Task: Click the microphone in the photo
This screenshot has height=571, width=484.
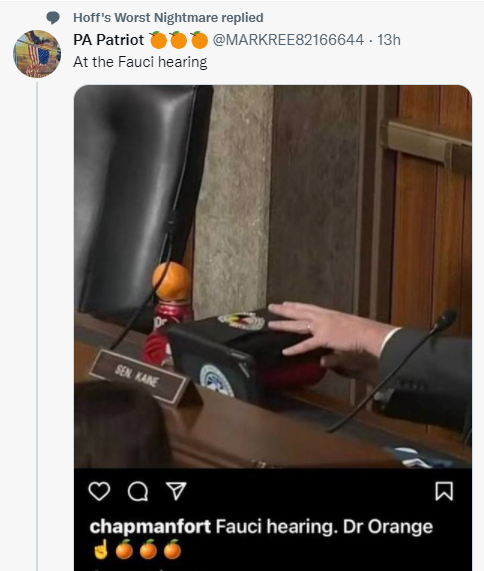Action: tap(393, 370)
